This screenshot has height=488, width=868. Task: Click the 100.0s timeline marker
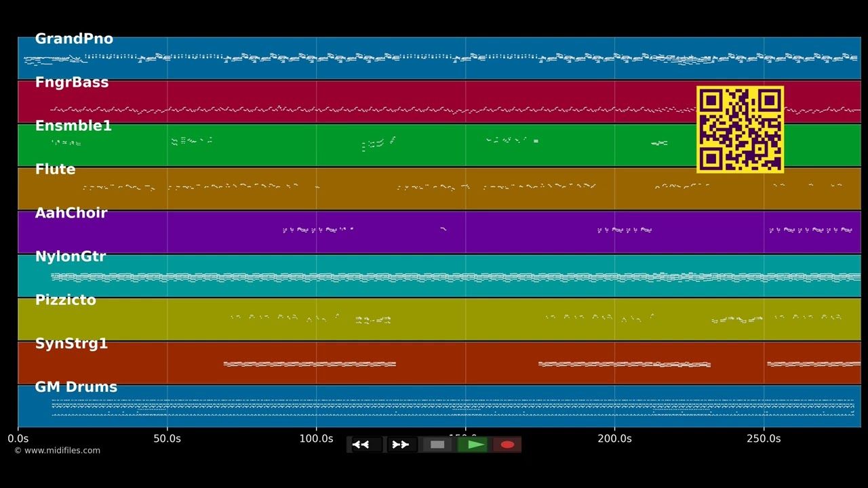coord(316,439)
